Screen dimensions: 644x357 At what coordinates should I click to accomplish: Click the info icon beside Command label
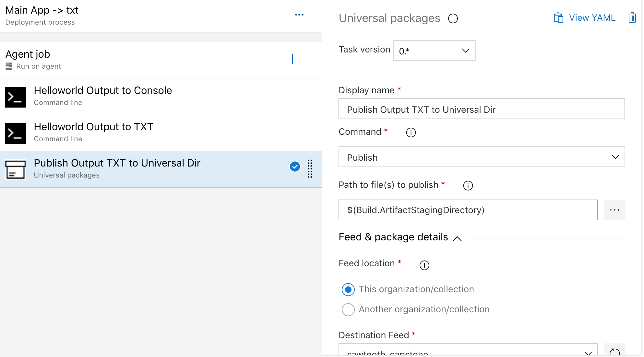411,132
